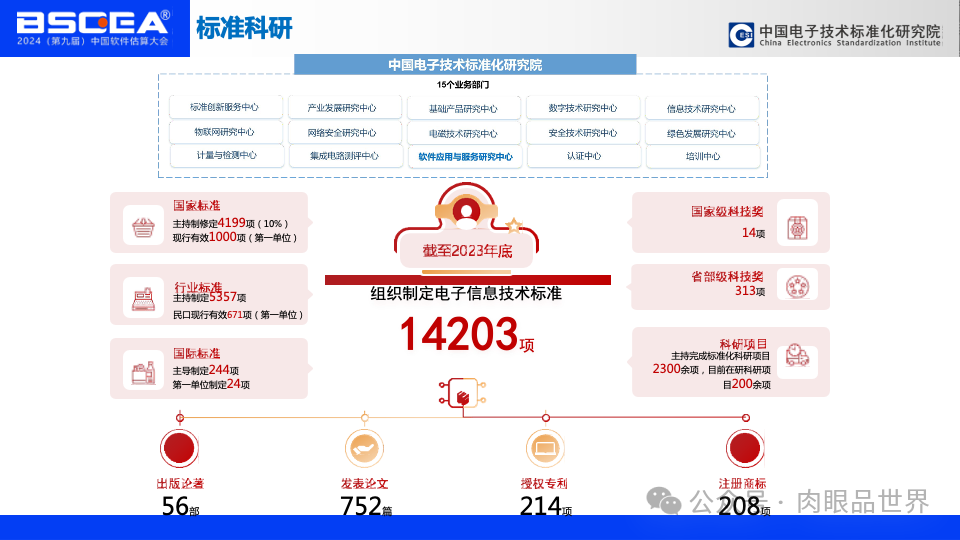Select the highlighted 软件应用与服务研究中心 box
This screenshot has width=960, height=540.
(465, 157)
